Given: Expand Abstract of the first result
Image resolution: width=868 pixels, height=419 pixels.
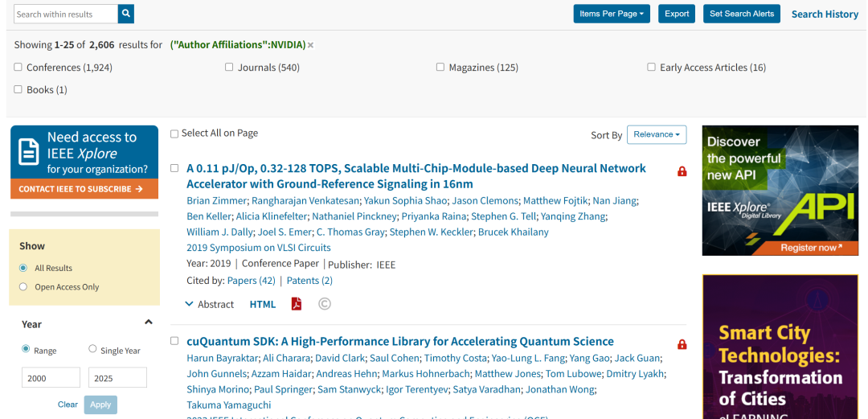Looking at the screenshot, I should coord(209,304).
